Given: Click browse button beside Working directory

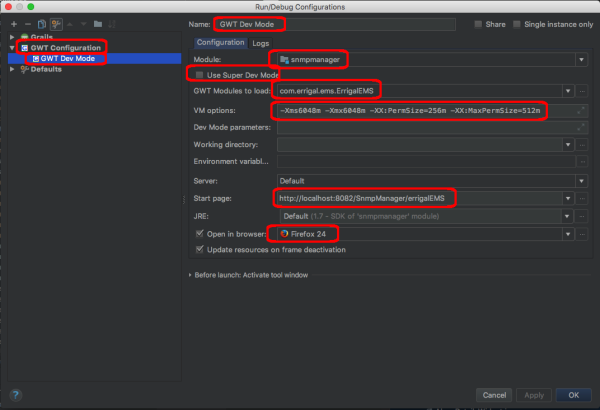Looking at the screenshot, I should point(581,145).
